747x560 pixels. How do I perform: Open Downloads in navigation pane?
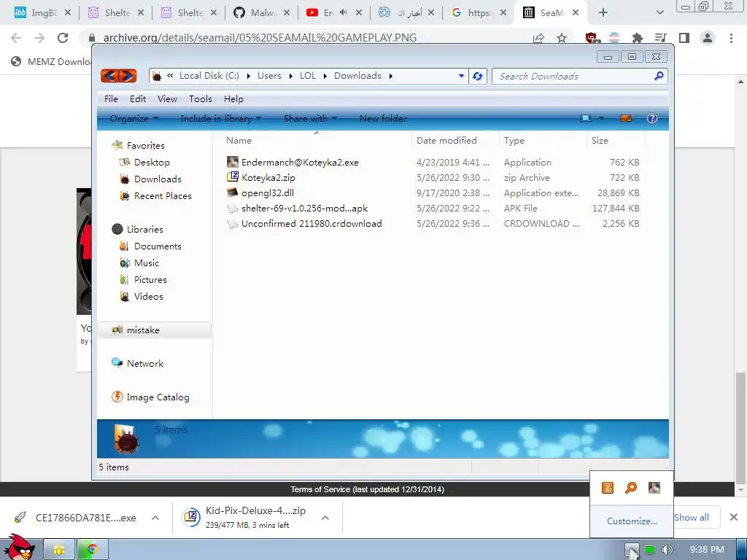coord(158,179)
